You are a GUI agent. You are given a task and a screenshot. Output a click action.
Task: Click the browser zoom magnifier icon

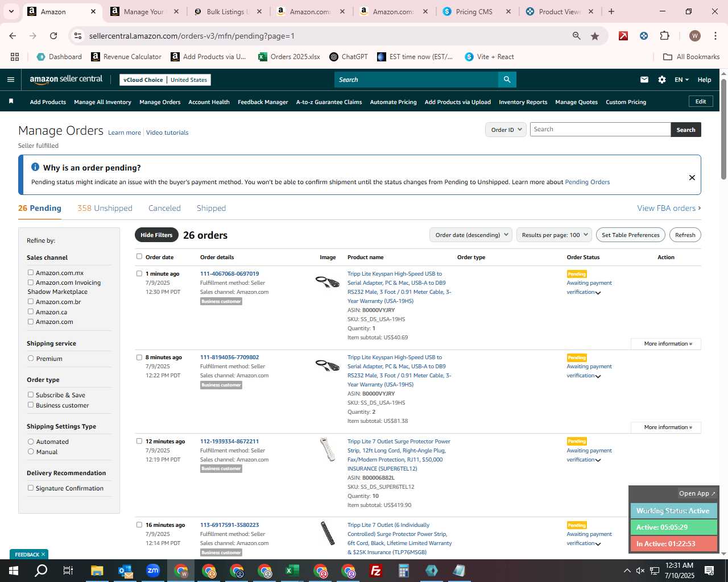[x=577, y=36]
